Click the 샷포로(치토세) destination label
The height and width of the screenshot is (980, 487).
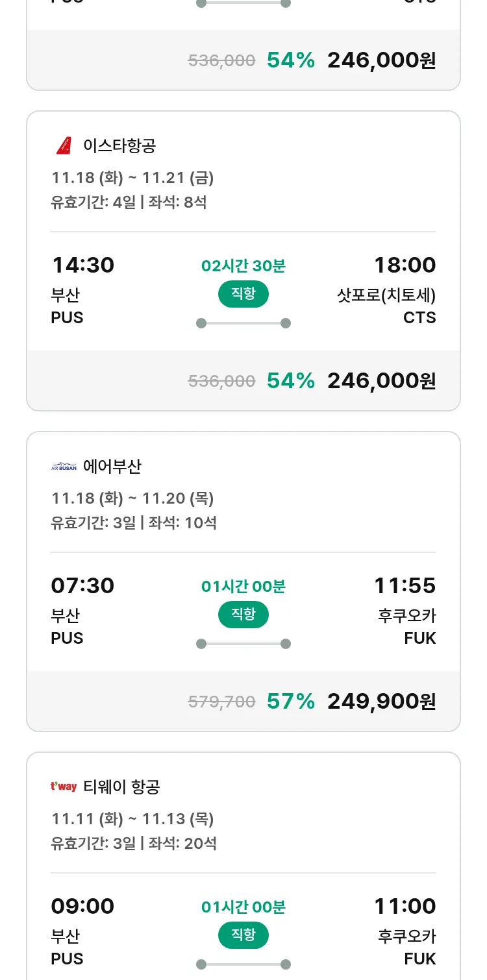[386, 295]
